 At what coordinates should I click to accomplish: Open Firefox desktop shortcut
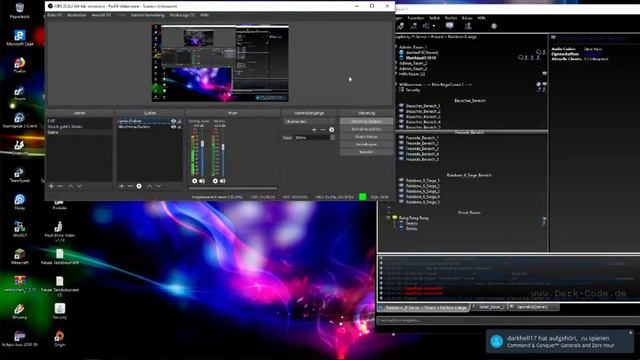[x=20, y=65]
